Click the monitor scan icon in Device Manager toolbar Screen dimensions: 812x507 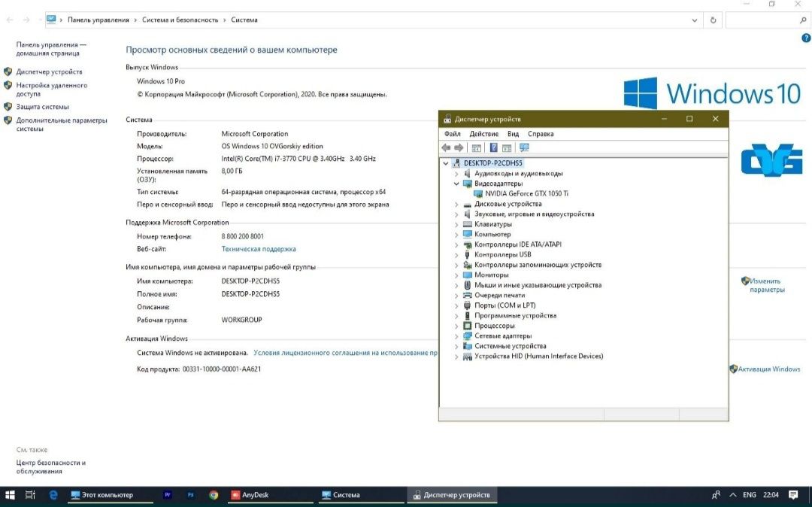524,147
